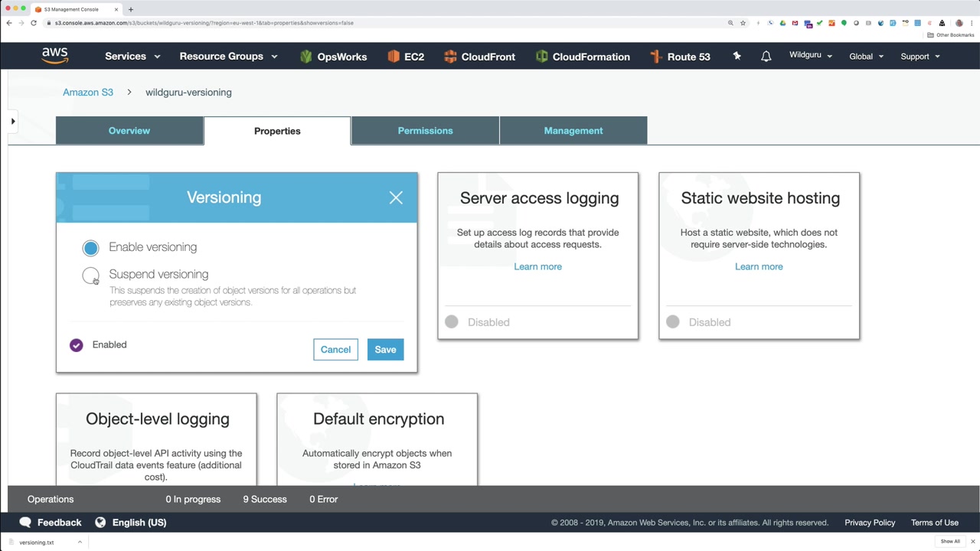Close the S3 Management Console browser tab

pos(116,9)
